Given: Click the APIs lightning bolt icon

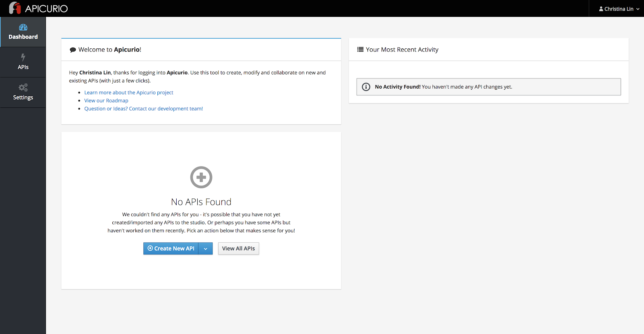Looking at the screenshot, I should 23,57.
